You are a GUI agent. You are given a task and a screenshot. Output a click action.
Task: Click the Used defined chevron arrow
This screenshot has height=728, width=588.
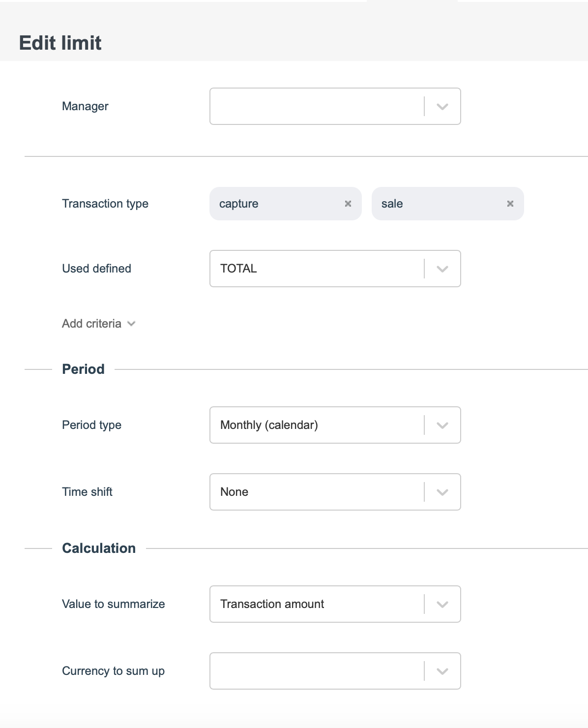pyautogui.click(x=442, y=269)
